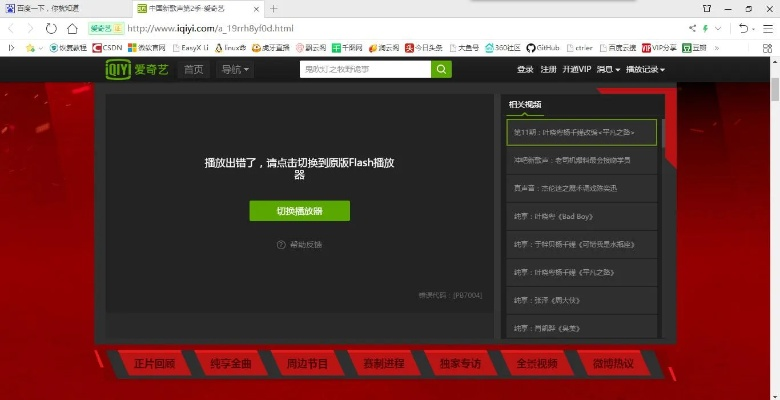The image size is (780, 400).
Task: Click in the iQIYI search input field
Action: [365, 69]
